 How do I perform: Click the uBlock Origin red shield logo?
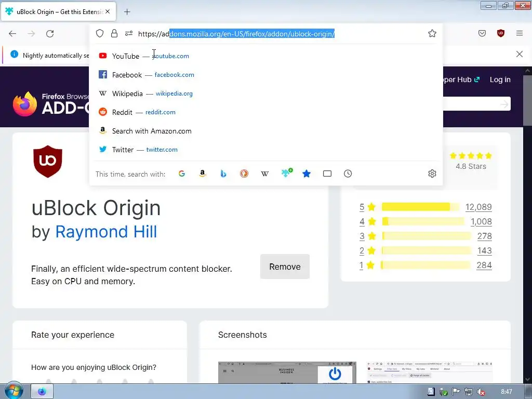click(47, 162)
